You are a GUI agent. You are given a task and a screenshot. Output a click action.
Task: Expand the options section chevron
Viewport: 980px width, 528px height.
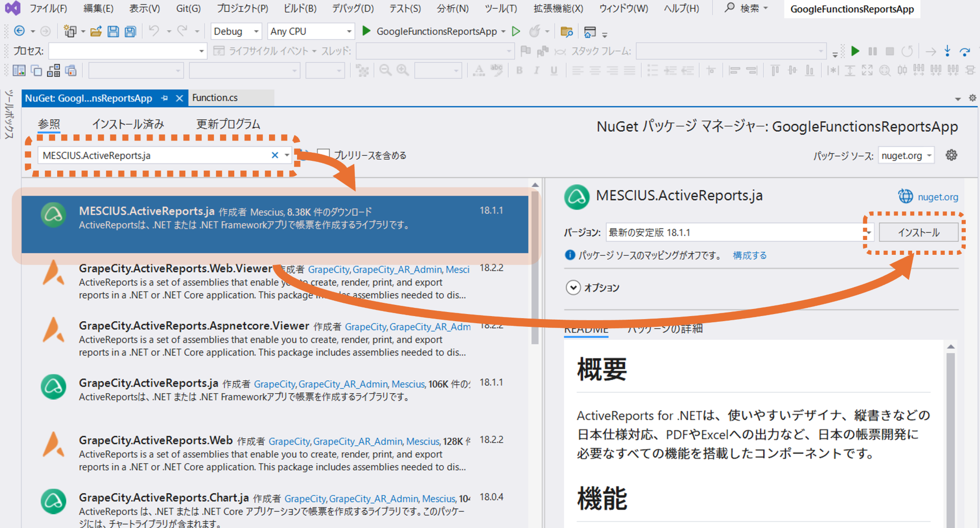pos(573,287)
